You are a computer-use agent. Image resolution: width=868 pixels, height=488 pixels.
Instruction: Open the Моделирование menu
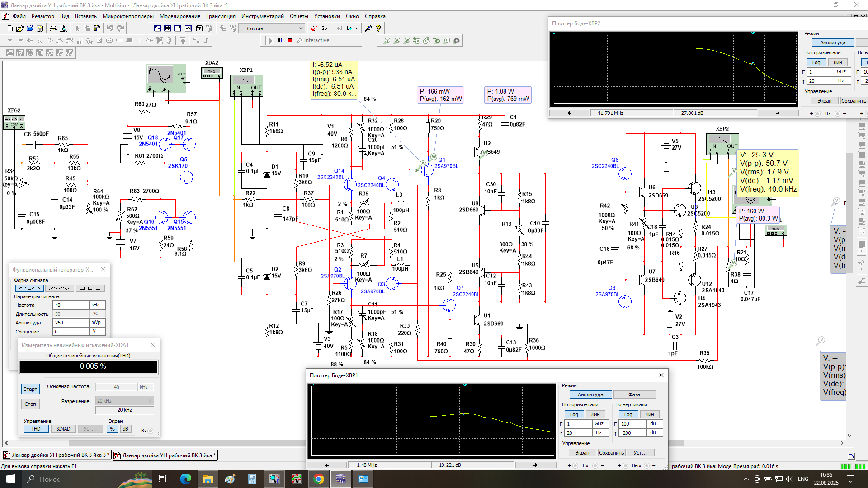pos(180,16)
